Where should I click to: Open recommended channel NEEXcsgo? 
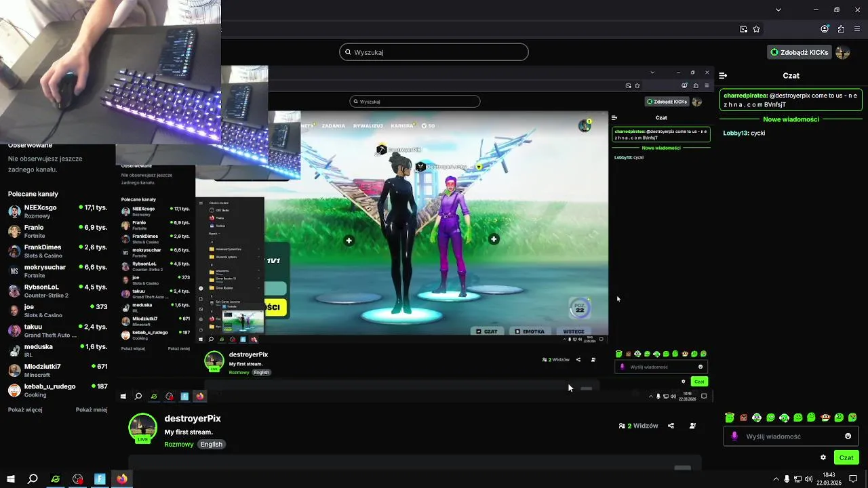tap(58, 211)
